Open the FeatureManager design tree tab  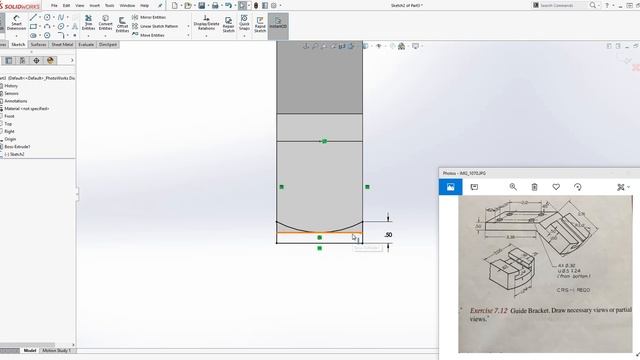coord(9,60)
